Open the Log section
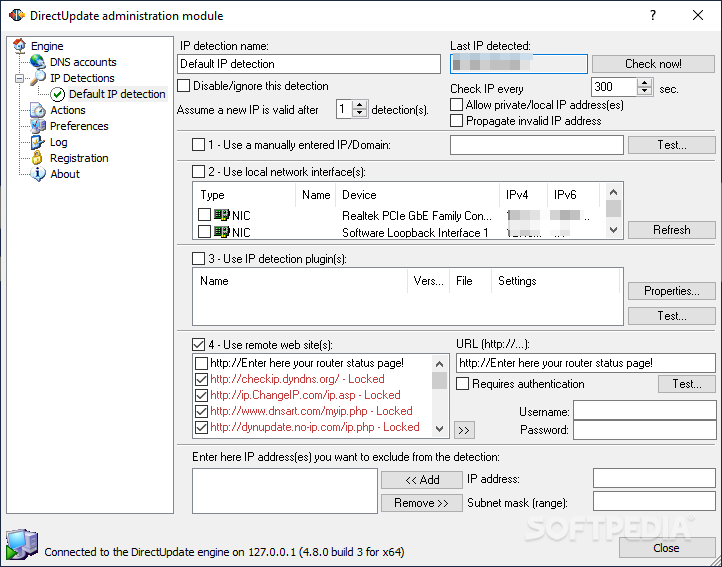The height and width of the screenshot is (567, 722). coord(58,142)
